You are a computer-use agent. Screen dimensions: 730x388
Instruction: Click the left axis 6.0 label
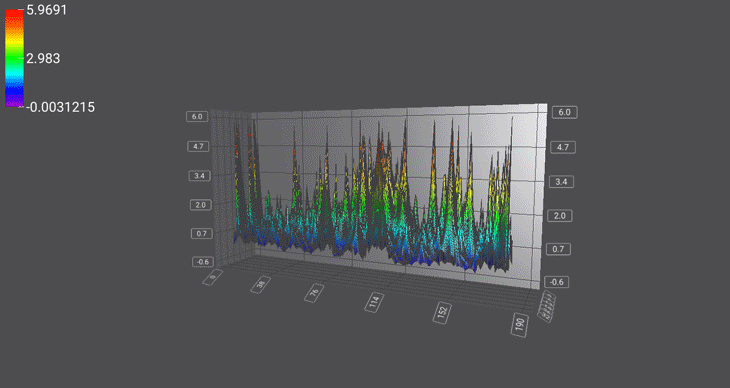tap(197, 116)
